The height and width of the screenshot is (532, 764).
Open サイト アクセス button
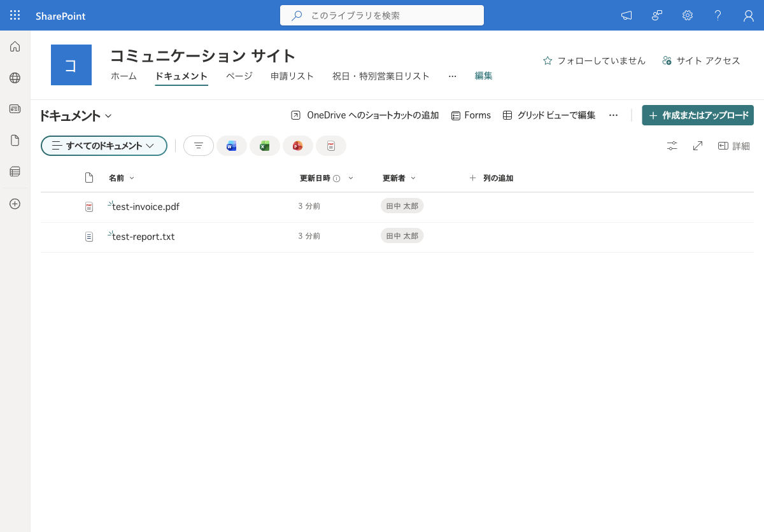coord(701,60)
